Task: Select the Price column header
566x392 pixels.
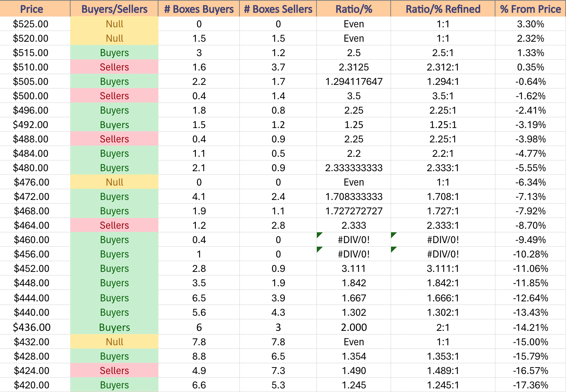Action: 35,9
